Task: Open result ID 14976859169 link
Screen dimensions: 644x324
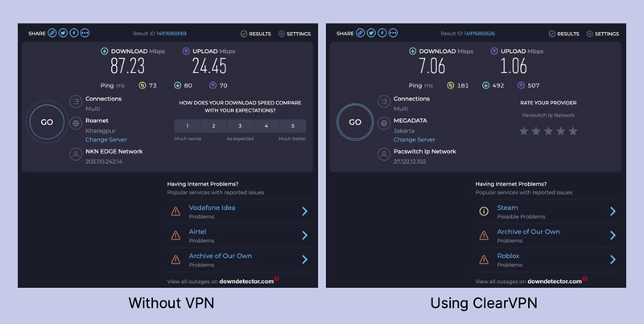Action: pos(171,34)
